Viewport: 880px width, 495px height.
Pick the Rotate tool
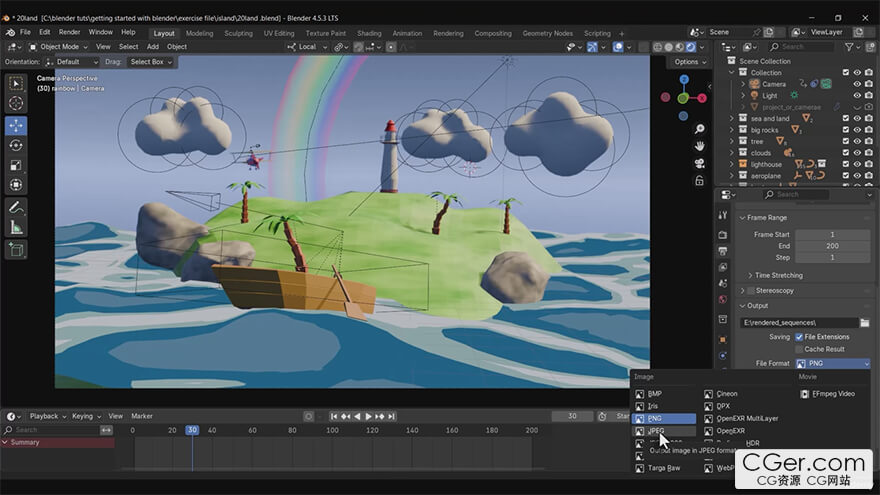[x=16, y=145]
